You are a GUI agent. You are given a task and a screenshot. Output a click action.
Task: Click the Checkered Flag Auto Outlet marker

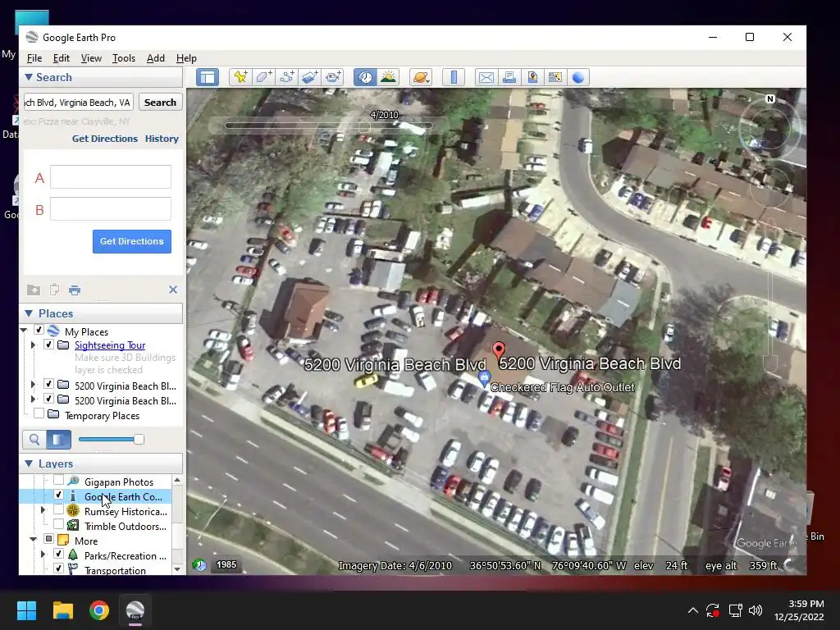click(484, 378)
